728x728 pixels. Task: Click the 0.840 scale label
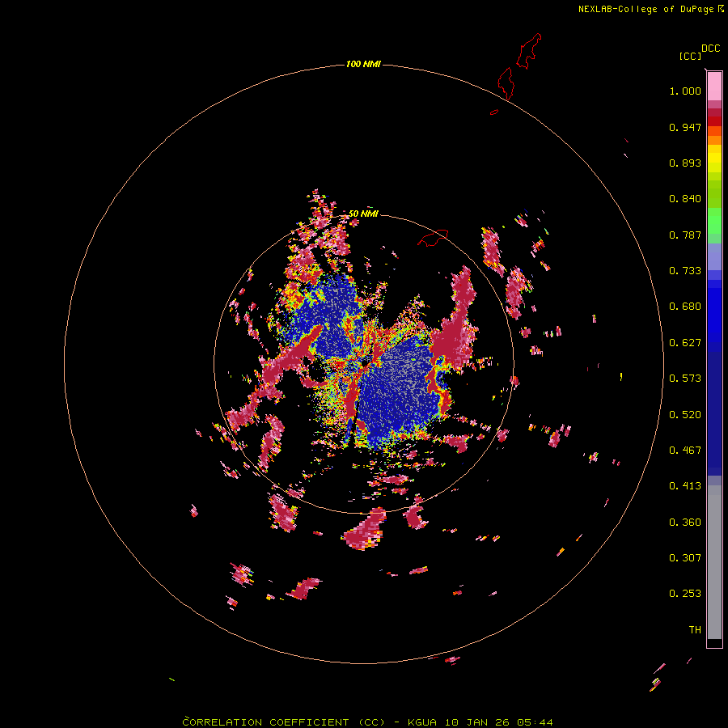[685, 199]
